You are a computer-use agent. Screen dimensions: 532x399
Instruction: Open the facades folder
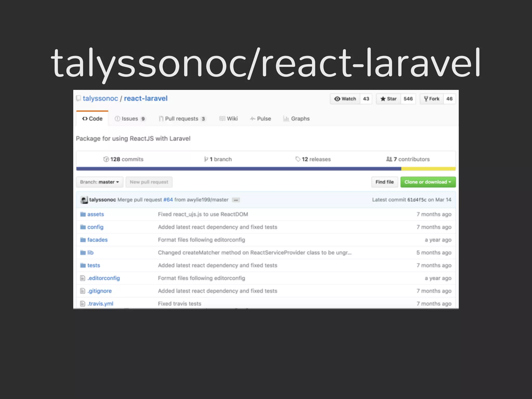97,240
